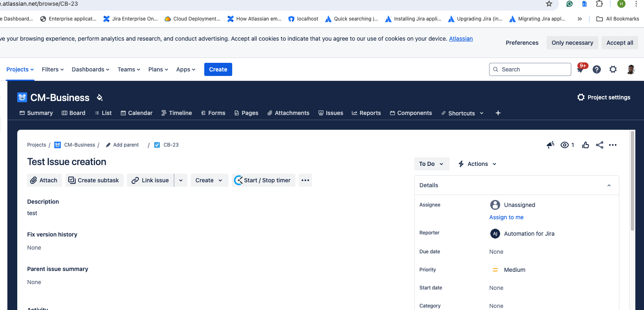Image resolution: width=644 pixels, height=310 pixels.
Task: Focus the Jira Search field
Action: 530,69
